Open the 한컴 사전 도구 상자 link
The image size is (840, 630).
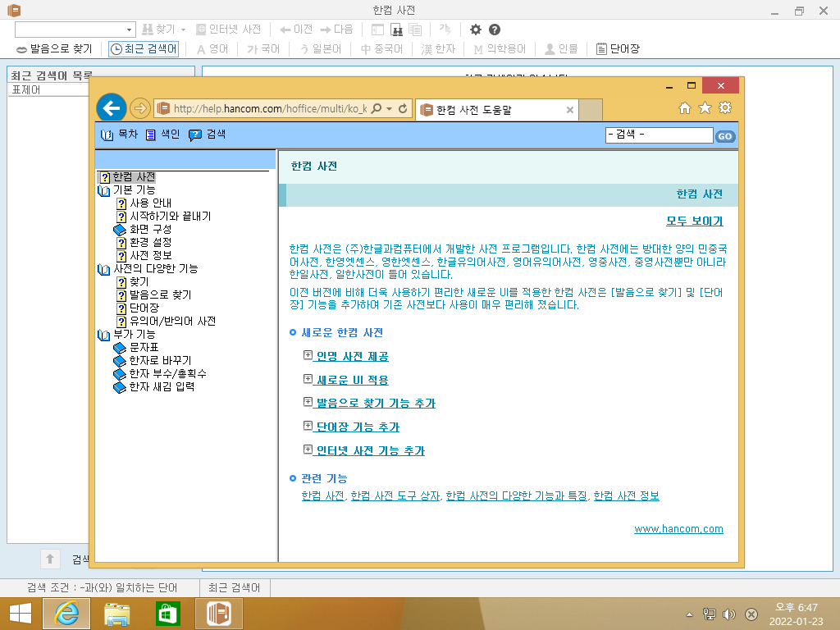(395, 496)
